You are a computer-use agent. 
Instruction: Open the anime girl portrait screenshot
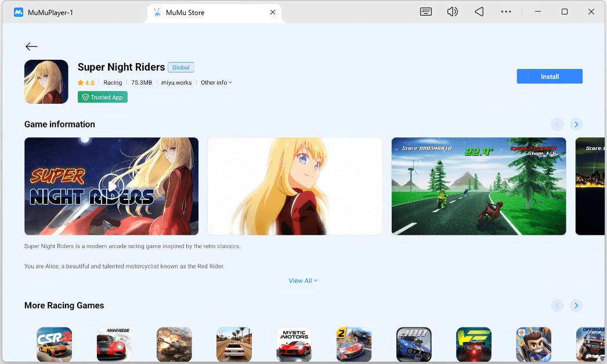coord(295,186)
